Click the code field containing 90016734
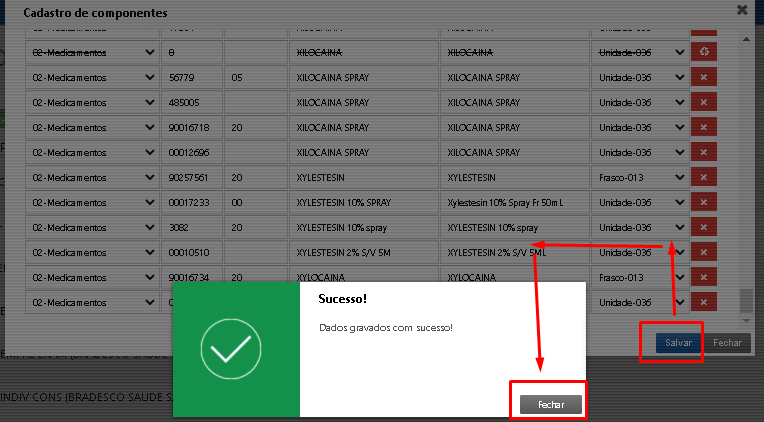This screenshot has height=422, width=764. (192, 277)
